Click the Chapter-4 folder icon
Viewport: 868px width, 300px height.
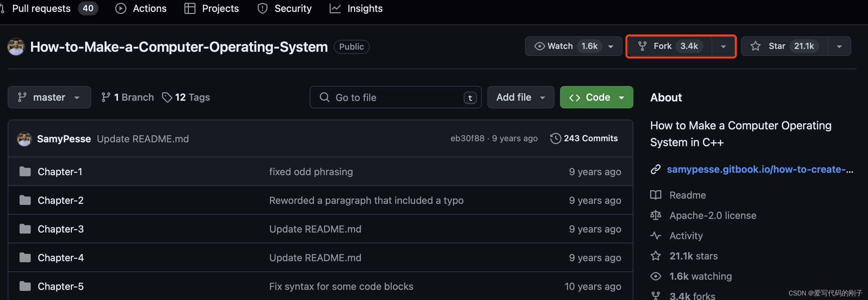point(25,258)
